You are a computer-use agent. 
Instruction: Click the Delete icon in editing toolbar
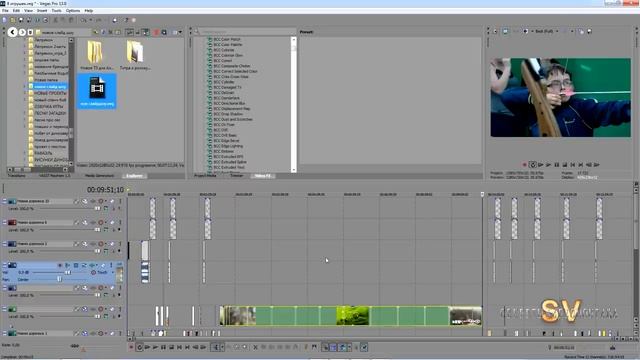pos(256,347)
